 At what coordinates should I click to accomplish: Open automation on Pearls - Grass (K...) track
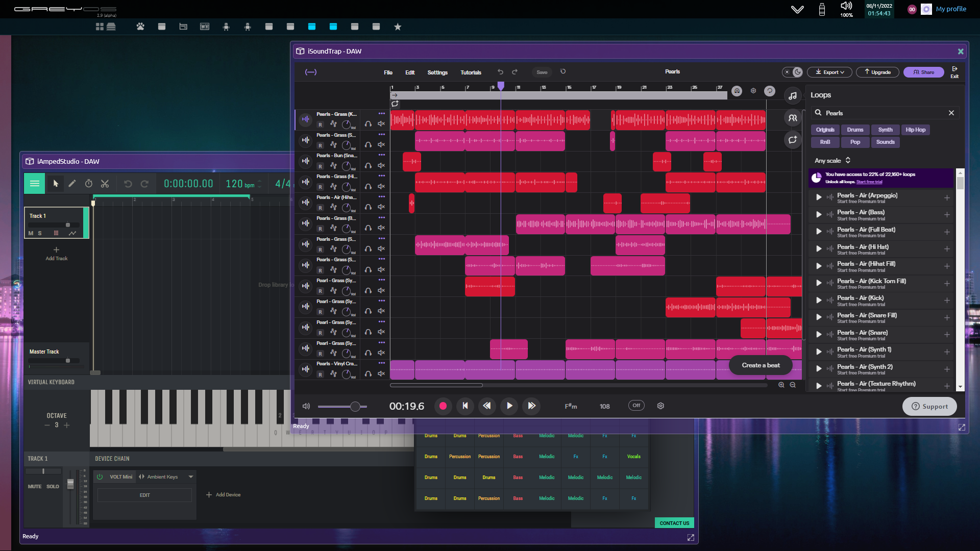pyautogui.click(x=333, y=124)
